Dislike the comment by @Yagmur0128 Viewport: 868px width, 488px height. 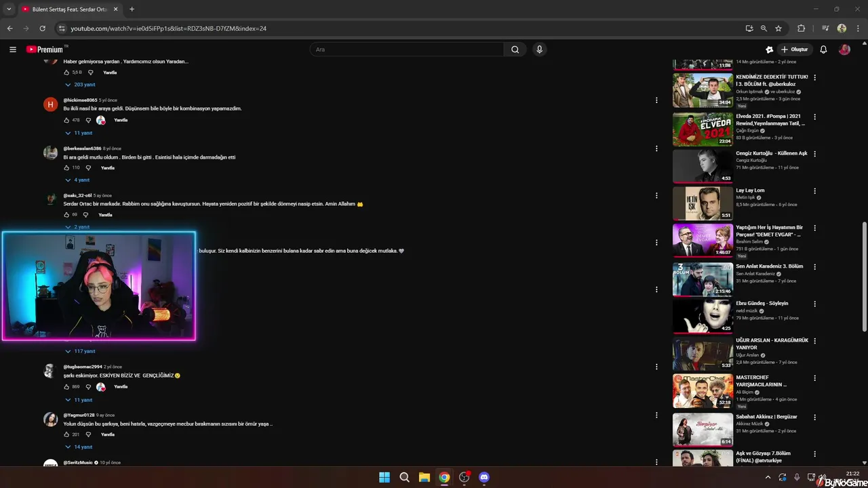pos(88,434)
